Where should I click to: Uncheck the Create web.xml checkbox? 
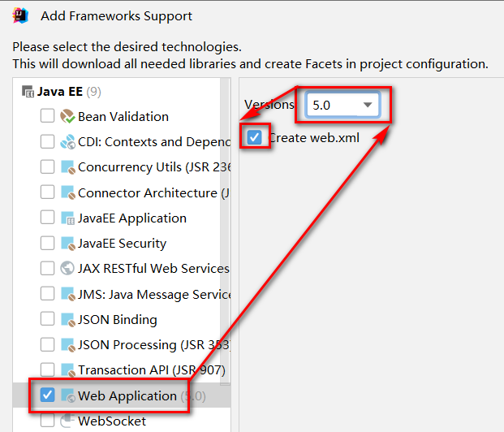pos(255,137)
